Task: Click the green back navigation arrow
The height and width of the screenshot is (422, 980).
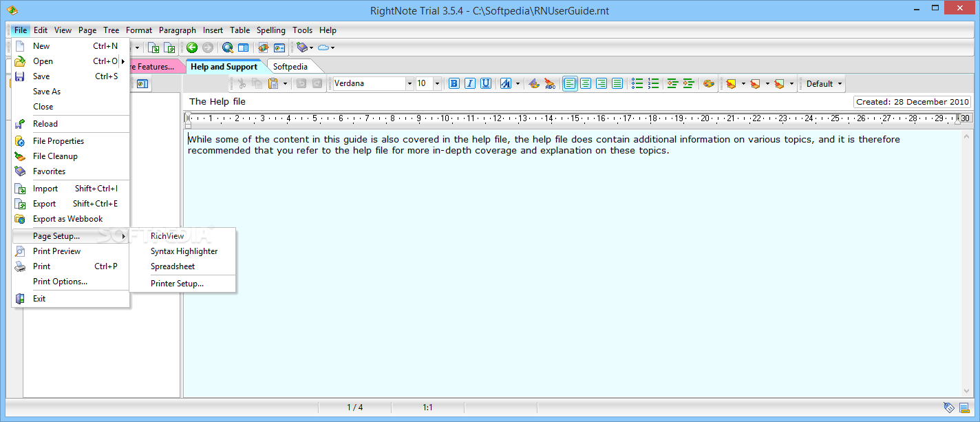Action: pyautogui.click(x=192, y=48)
